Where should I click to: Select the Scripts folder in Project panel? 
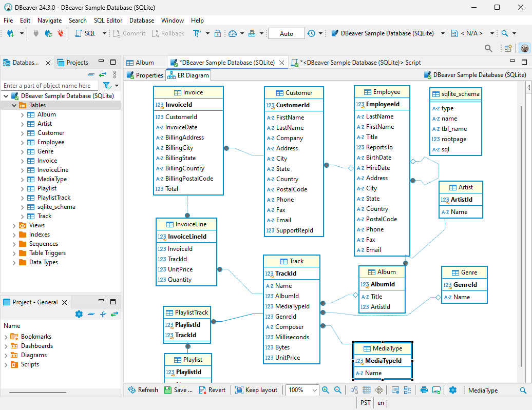[30, 364]
